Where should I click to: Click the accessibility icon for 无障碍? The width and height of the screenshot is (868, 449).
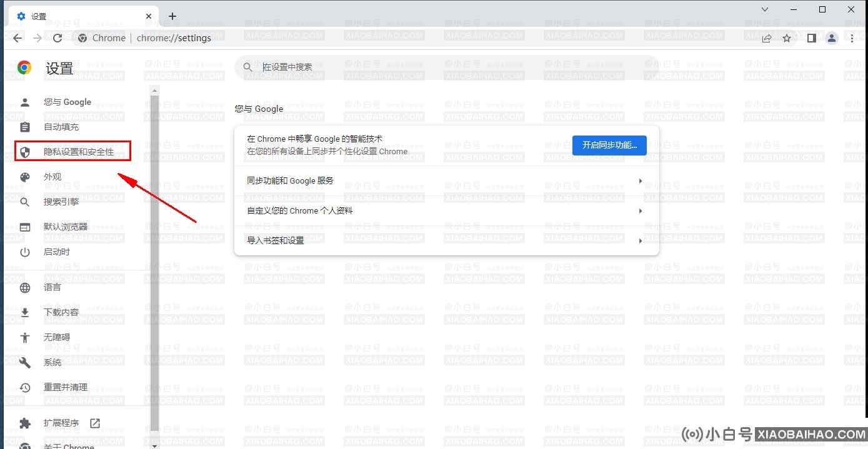click(x=25, y=337)
